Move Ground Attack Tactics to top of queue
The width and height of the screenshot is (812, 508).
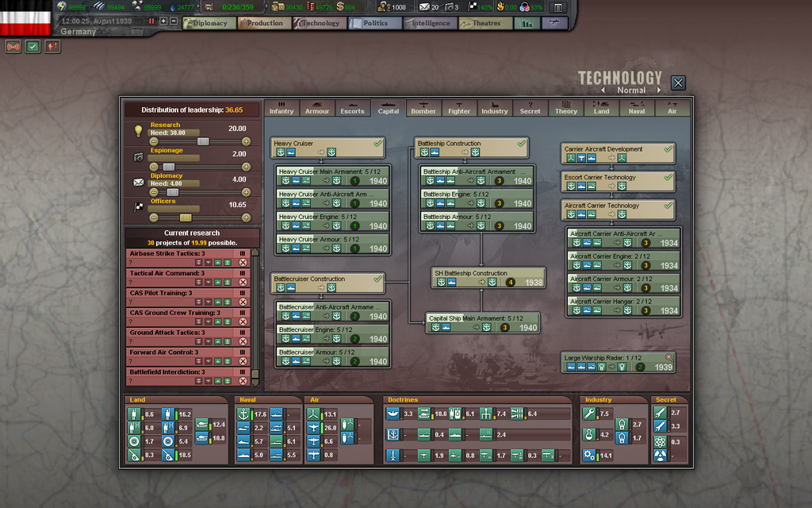[x=228, y=341]
